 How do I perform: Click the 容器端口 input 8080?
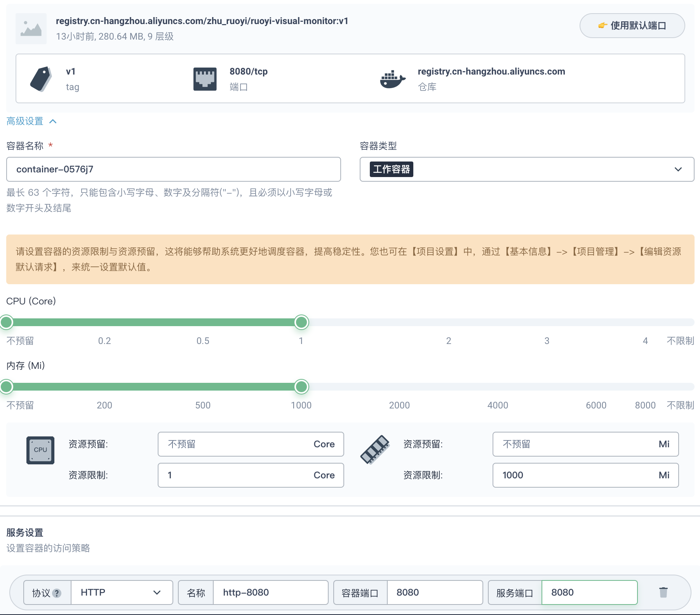pos(435,592)
